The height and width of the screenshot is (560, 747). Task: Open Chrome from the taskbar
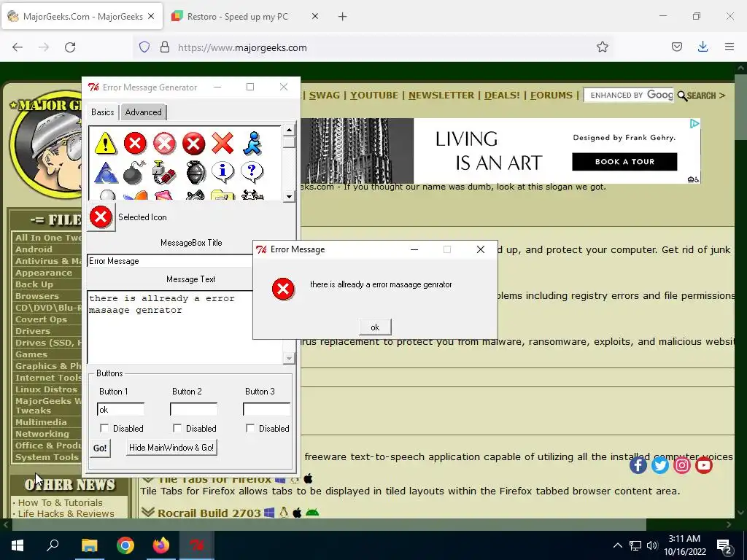[x=125, y=545]
